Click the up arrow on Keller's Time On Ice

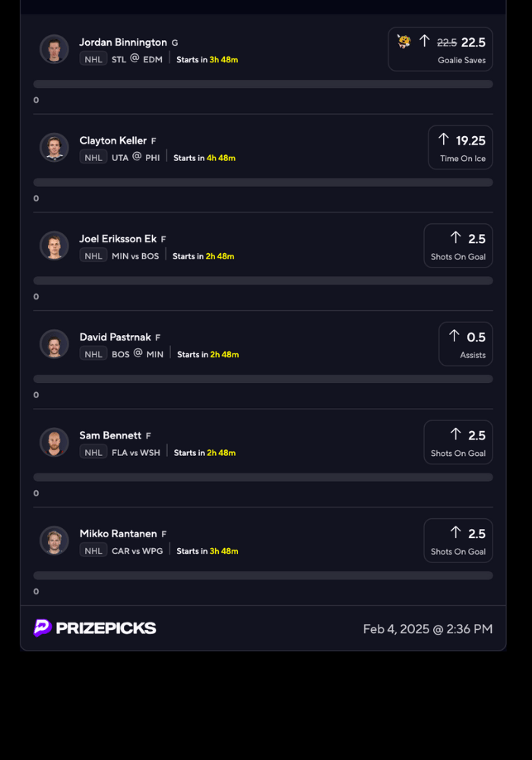tap(444, 140)
